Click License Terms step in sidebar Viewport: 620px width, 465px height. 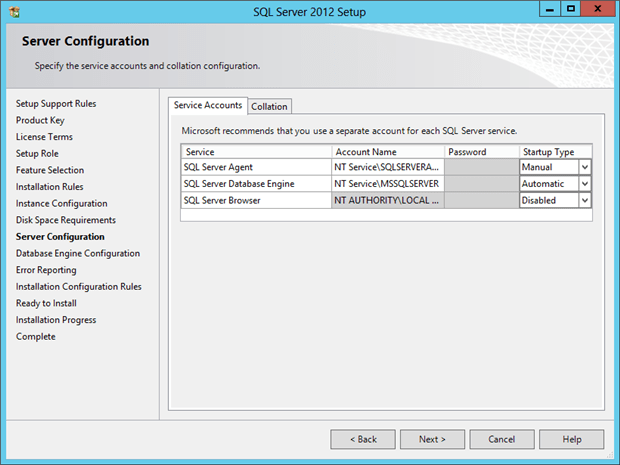pyautogui.click(x=44, y=137)
